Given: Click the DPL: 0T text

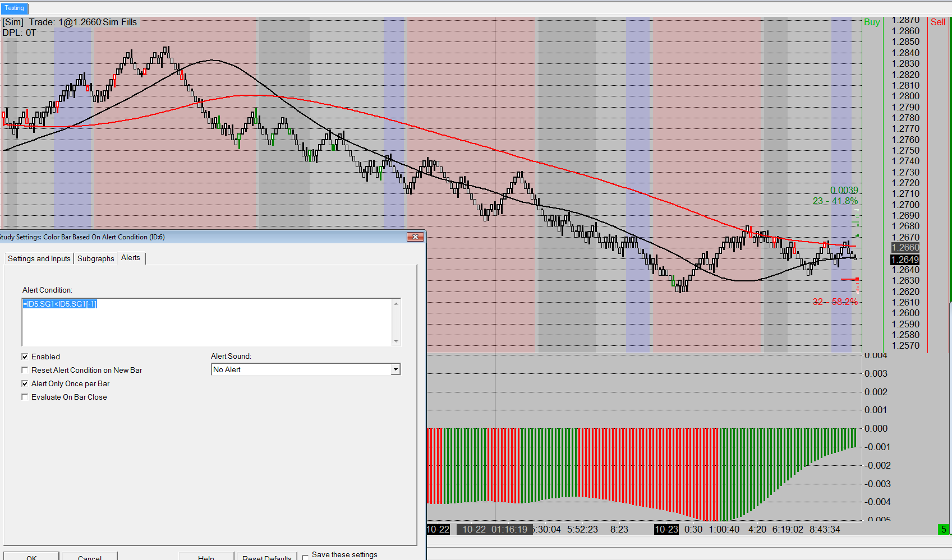Looking at the screenshot, I should [x=19, y=33].
